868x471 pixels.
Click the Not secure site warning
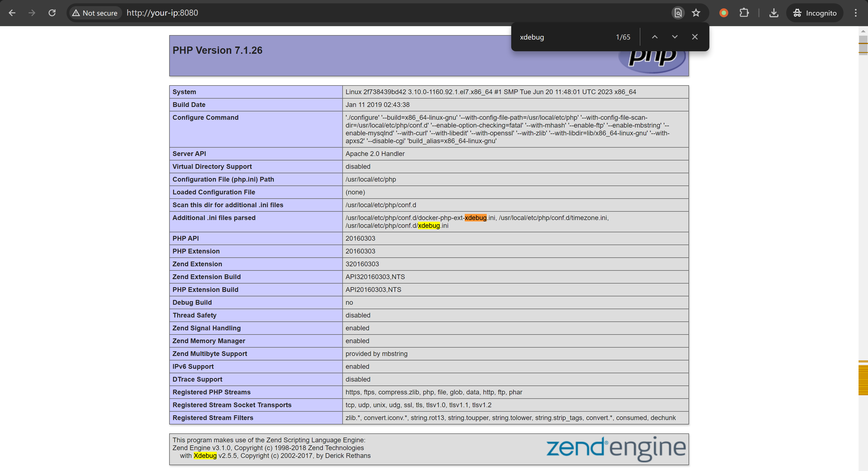tap(95, 13)
